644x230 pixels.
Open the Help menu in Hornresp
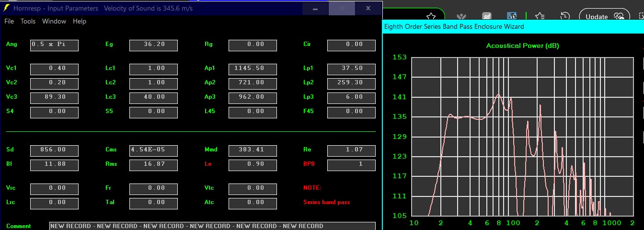pos(80,21)
